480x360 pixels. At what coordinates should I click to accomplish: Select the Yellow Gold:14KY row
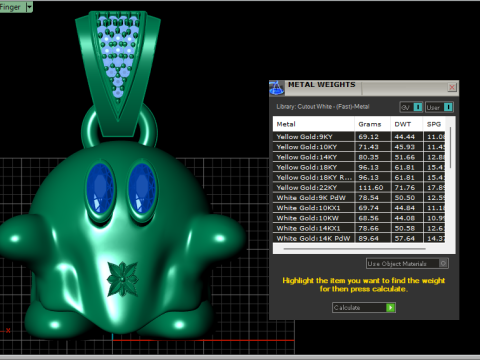coord(359,157)
